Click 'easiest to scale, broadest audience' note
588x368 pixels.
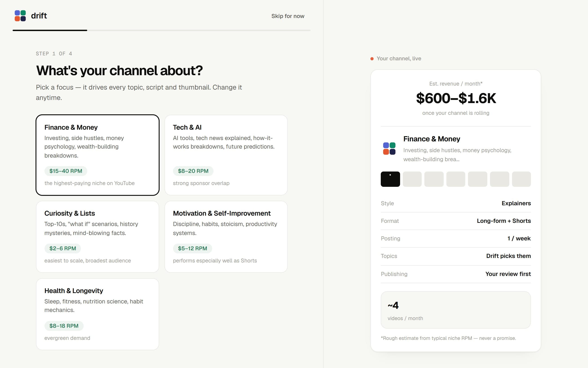[x=88, y=261]
